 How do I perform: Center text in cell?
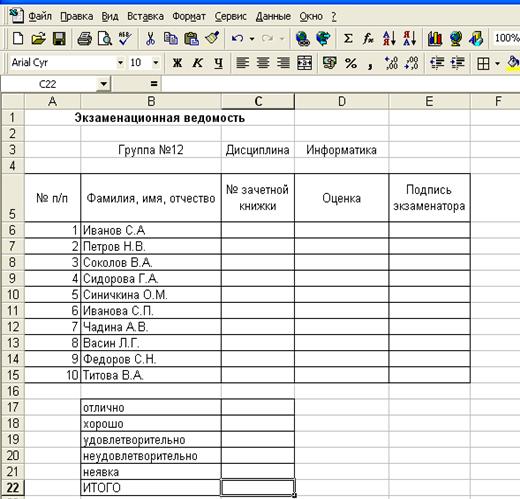pos(263,63)
